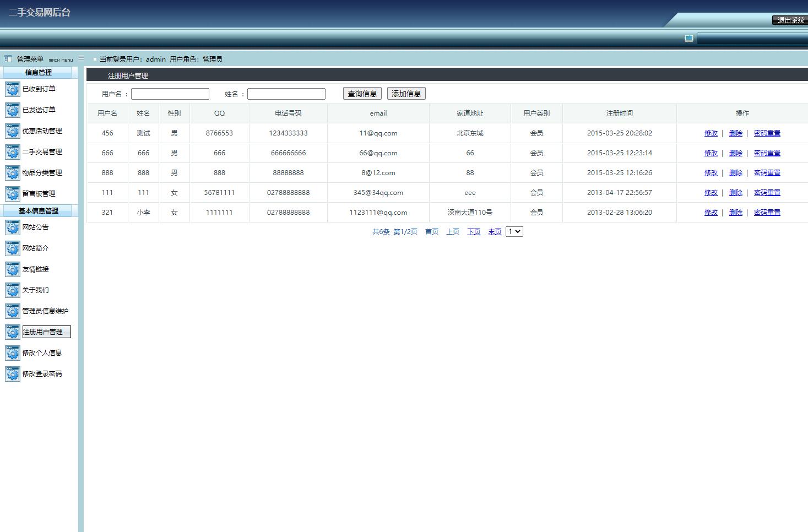
Task: Click 密码重置 for user 111
Action: coord(767,193)
